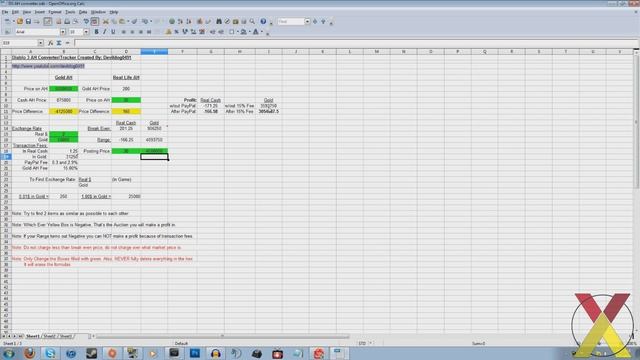Image resolution: width=640 pixels, height=360 pixels.
Task: Open the File menu
Action: point(4,12)
